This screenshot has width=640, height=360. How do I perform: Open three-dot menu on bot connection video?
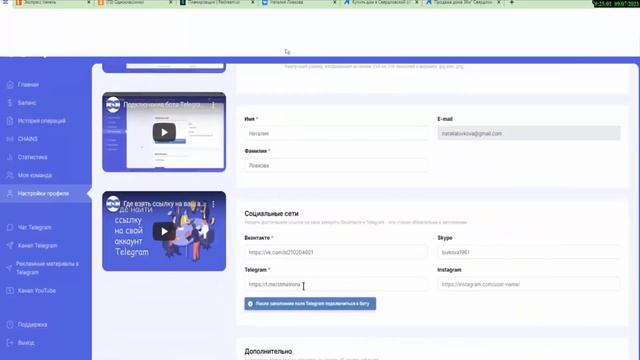click(213, 105)
